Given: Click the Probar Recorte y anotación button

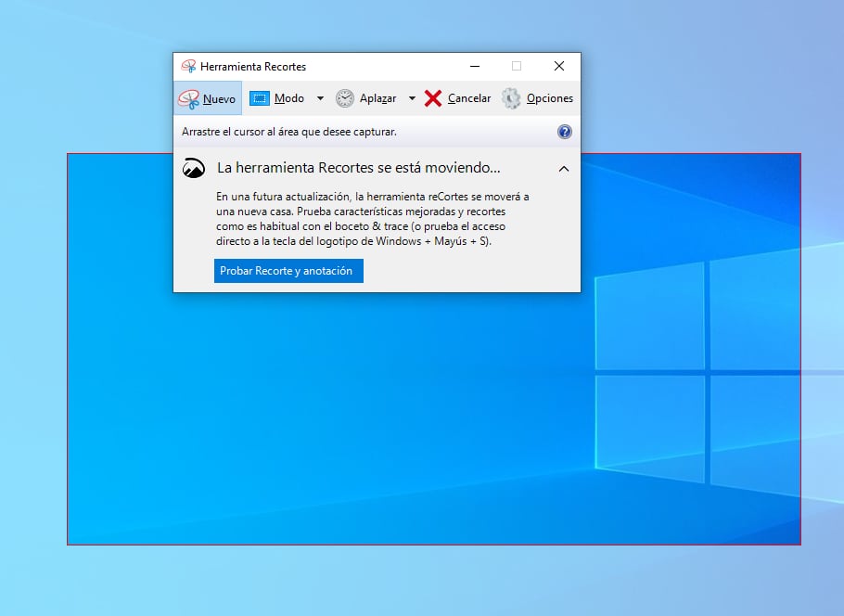Looking at the screenshot, I should (x=288, y=271).
